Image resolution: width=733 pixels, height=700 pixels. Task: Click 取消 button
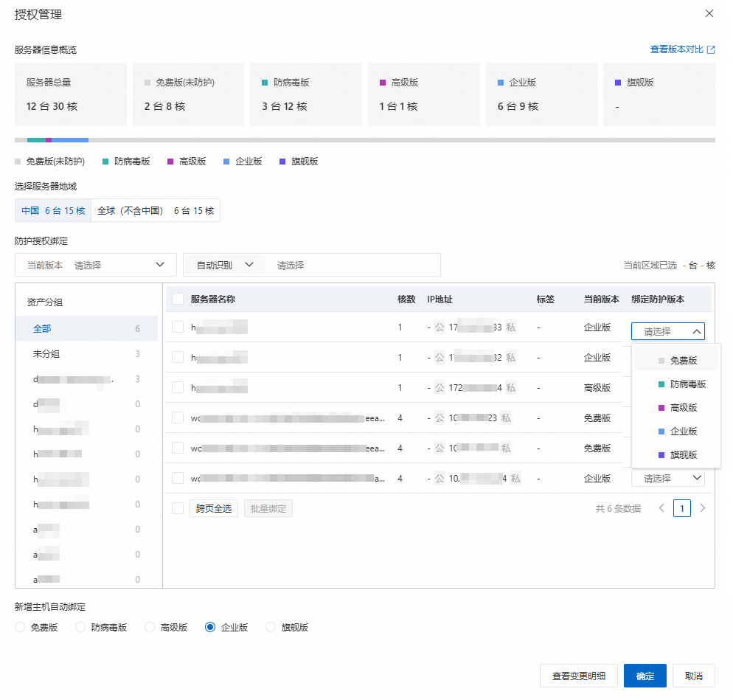694,676
